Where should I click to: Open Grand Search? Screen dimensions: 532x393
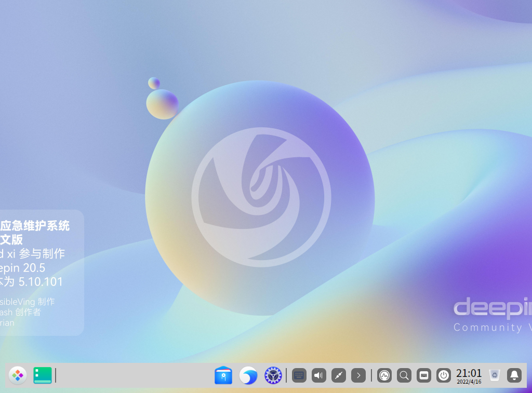pos(404,375)
